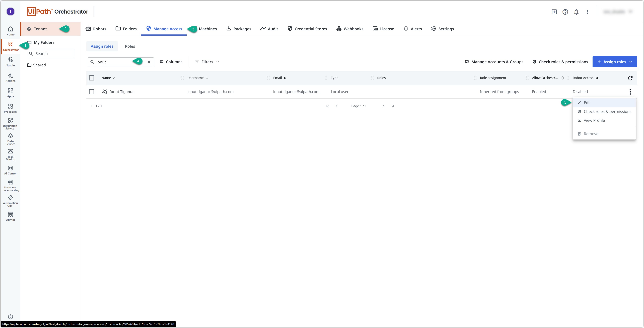This screenshot has width=644, height=328.
Task: Refresh the users table
Action: 630,78
